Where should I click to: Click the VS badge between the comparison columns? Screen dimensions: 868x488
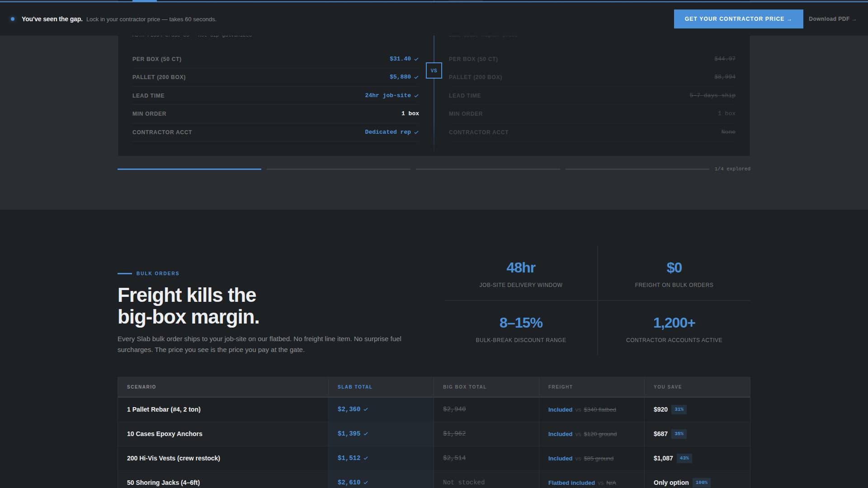(434, 70)
